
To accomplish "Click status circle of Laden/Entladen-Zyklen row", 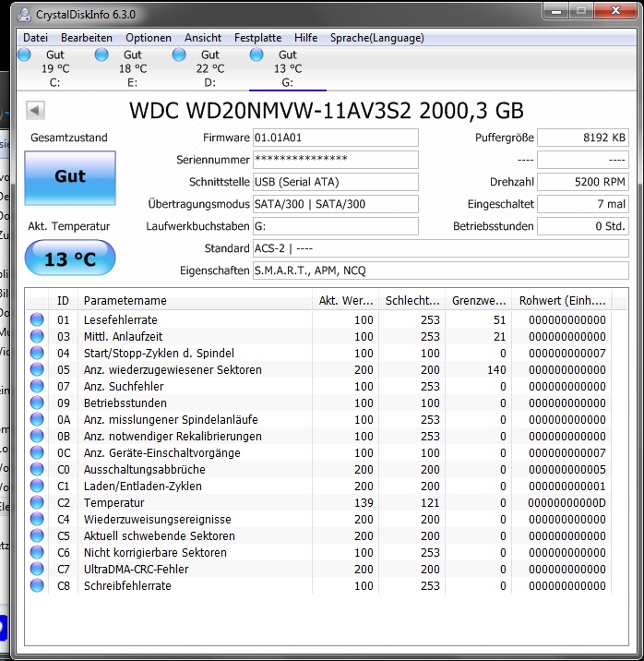I will [x=37, y=486].
